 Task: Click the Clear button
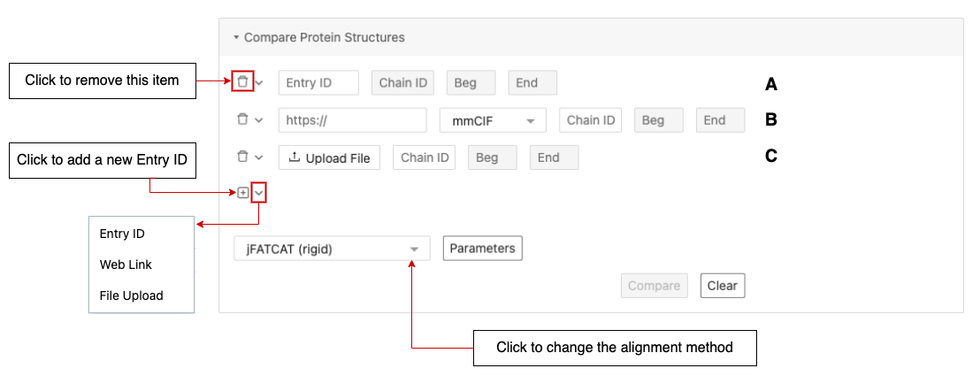[x=723, y=285]
